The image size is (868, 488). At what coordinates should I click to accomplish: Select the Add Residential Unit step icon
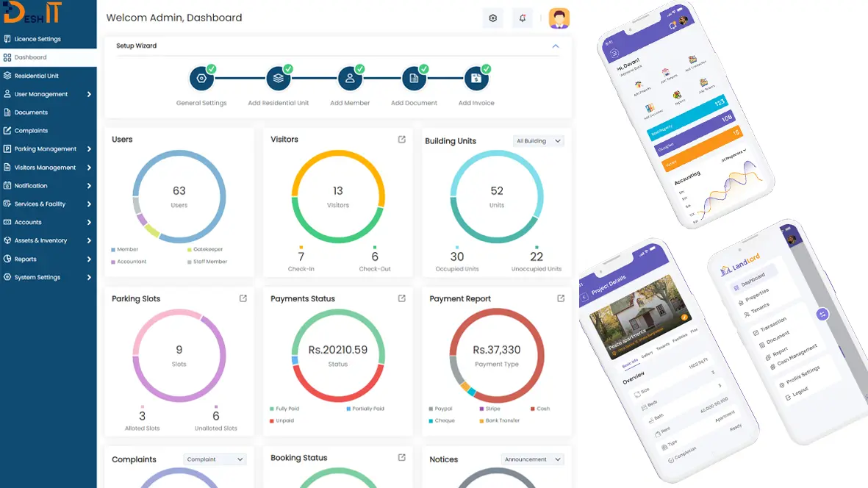click(278, 79)
